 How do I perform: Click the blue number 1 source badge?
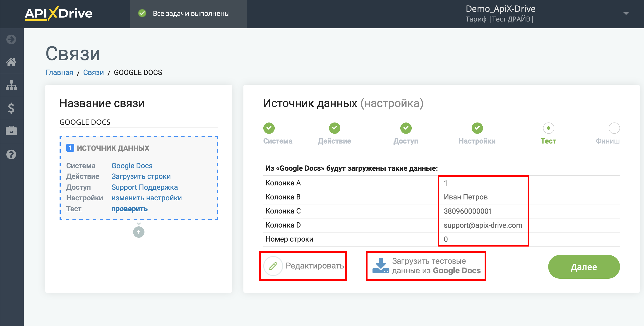tap(70, 148)
